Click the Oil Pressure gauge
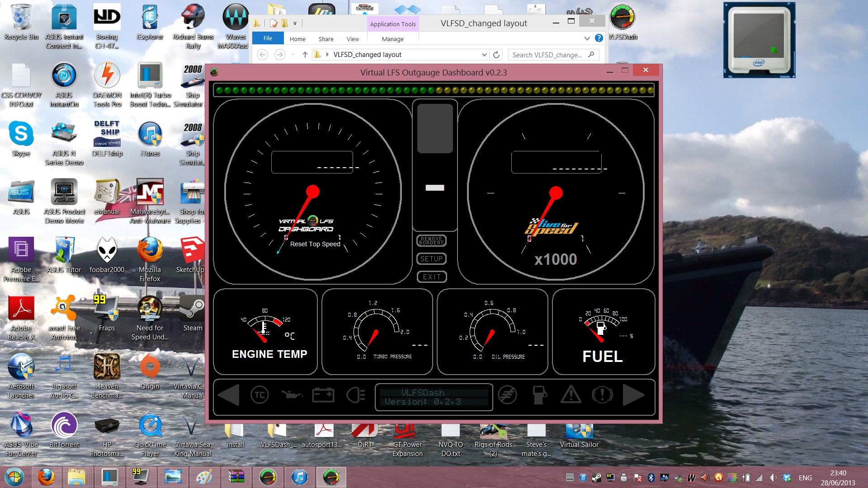The image size is (868, 488). (x=492, y=332)
